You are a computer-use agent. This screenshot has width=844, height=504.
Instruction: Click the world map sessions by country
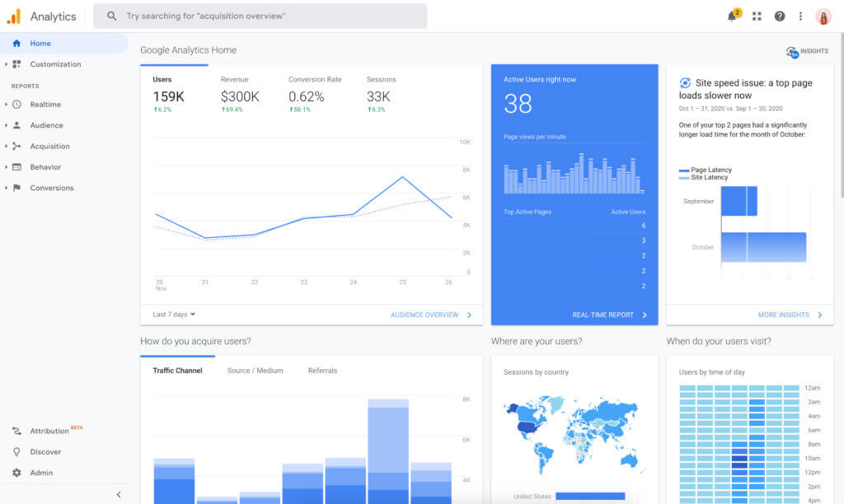coord(574,436)
